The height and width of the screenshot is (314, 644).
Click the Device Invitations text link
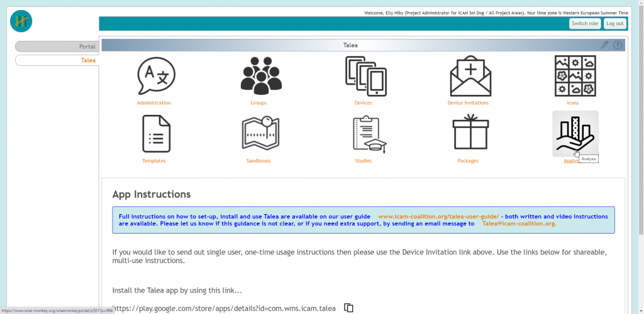(x=468, y=103)
